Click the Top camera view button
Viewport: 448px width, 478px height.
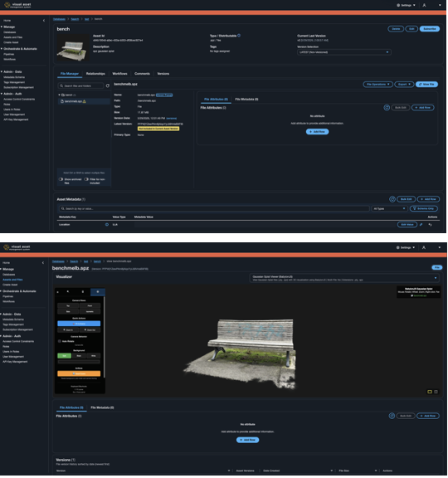tap(68, 305)
